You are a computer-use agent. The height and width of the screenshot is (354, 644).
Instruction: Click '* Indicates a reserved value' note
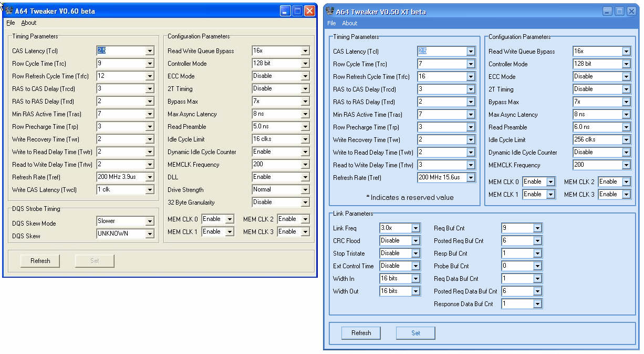[410, 197]
